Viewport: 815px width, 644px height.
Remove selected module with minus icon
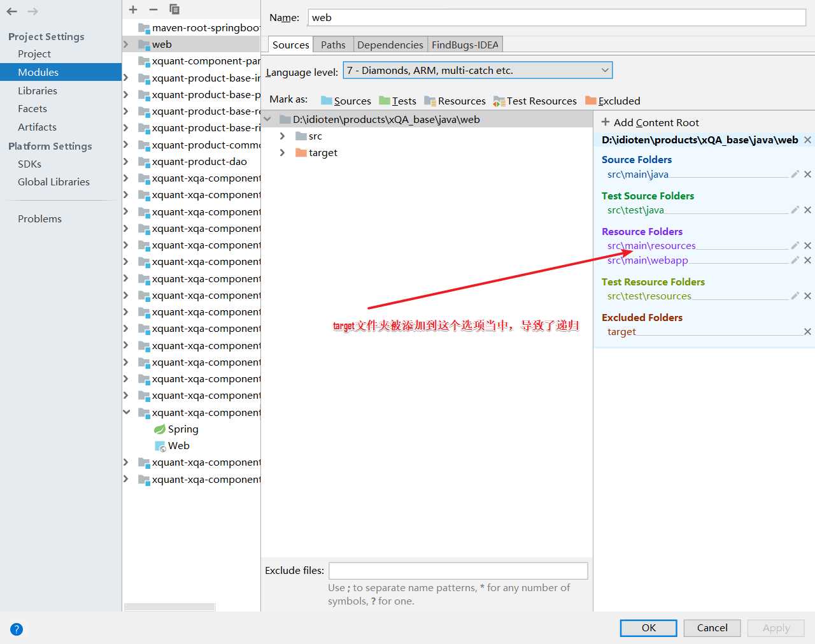click(x=153, y=10)
